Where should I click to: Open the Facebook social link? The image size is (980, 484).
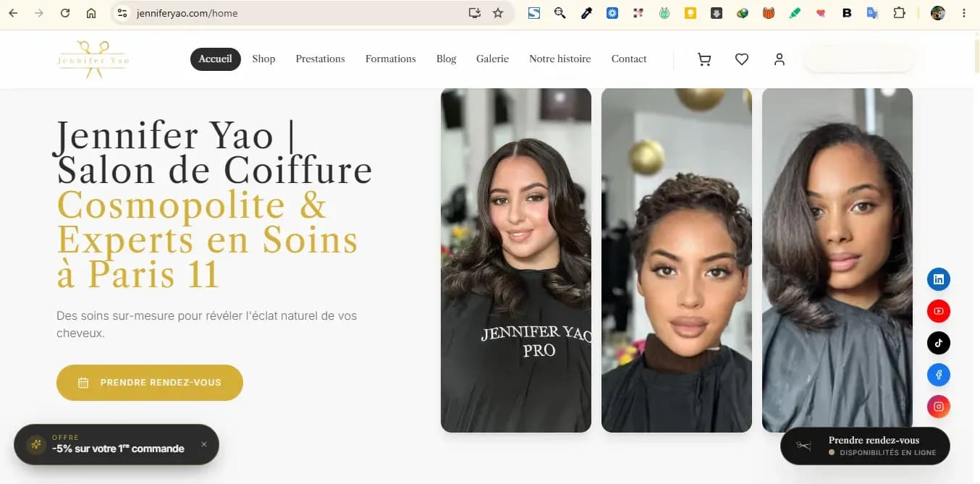[939, 375]
